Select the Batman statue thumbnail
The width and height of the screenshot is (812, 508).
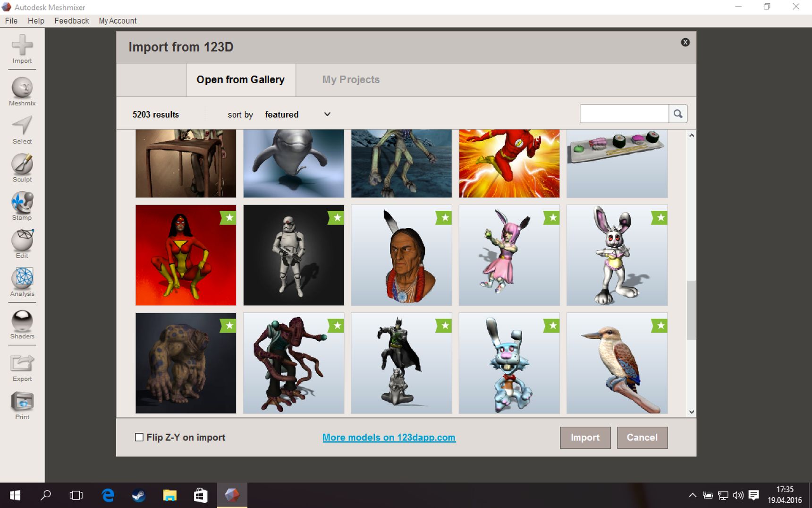pos(401,363)
